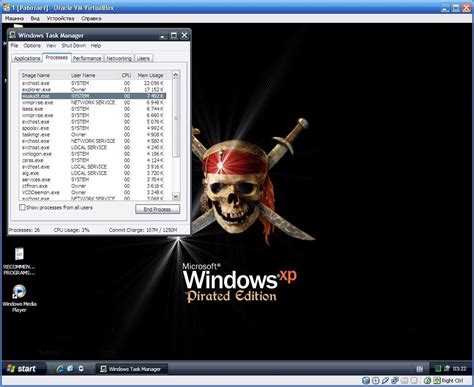474x387 pixels.
Task: Sort processes by the Mem Usage column header
Action: tap(151, 75)
